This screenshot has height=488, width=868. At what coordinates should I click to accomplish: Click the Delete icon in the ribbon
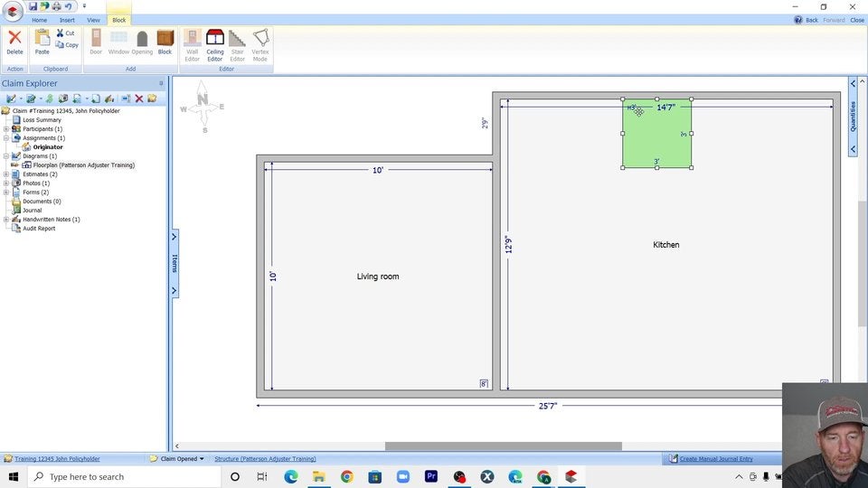pyautogui.click(x=14, y=42)
